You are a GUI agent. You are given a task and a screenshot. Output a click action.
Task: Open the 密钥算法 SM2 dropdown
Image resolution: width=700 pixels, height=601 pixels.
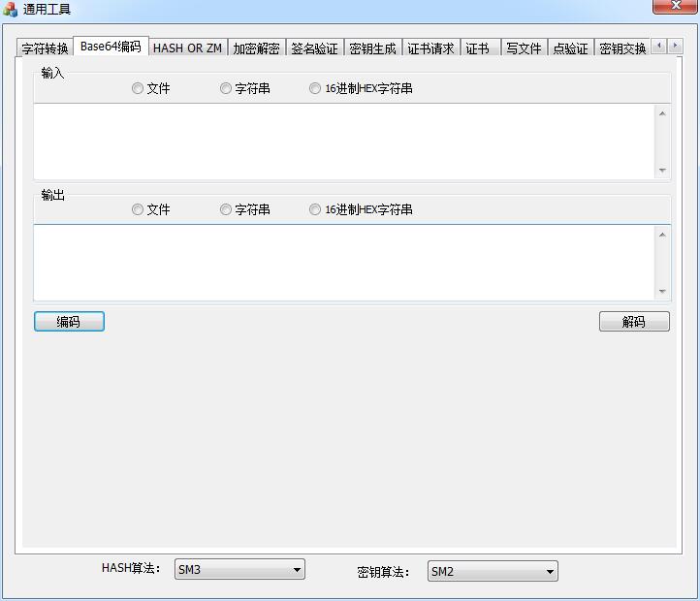click(493, 571)
